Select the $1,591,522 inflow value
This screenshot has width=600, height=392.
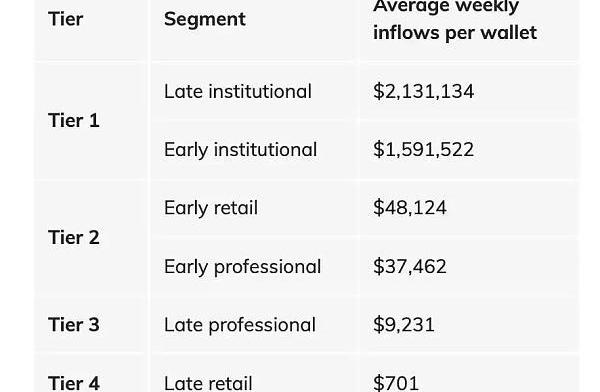(424, 150)
